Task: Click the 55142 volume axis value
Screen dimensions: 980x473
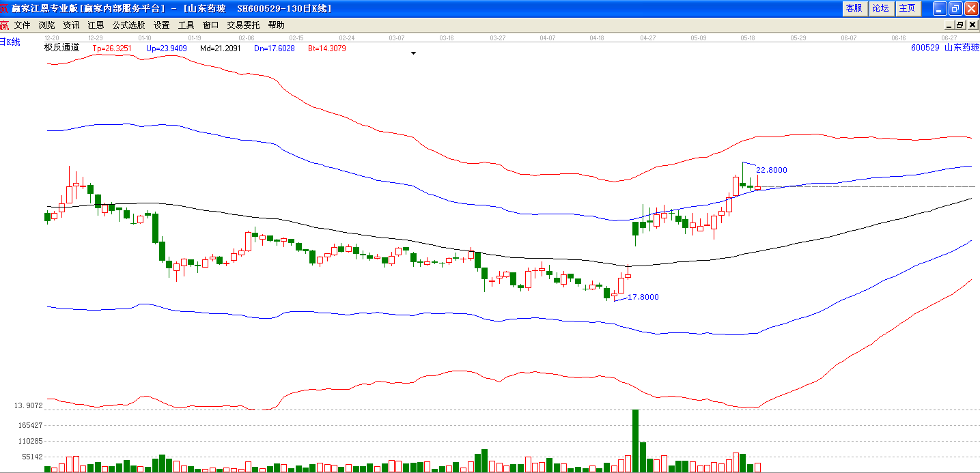Action: pos(33,457)
